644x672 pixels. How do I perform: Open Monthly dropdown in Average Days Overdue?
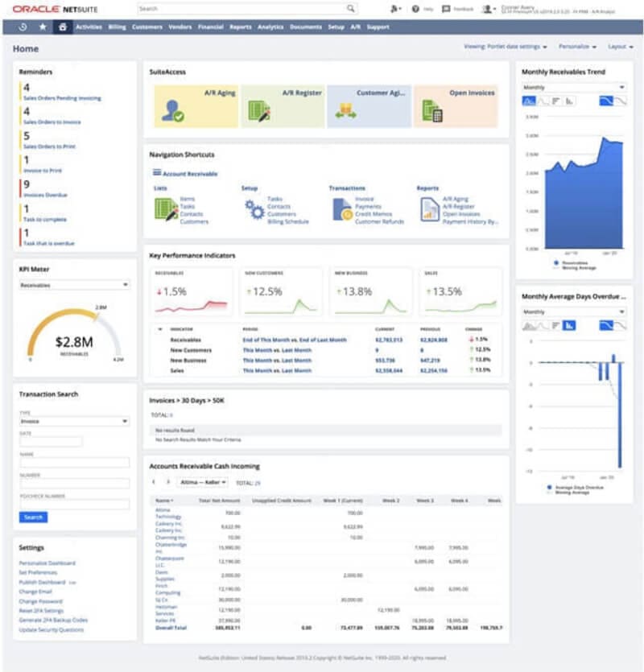[574, 311]
